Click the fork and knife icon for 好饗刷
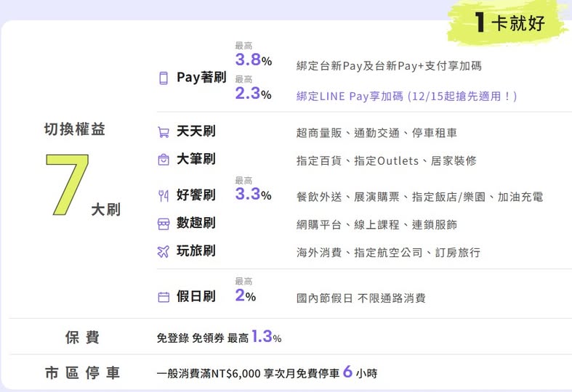The height and width of the screenshot is (392, 572). click(x=164, y=195)
